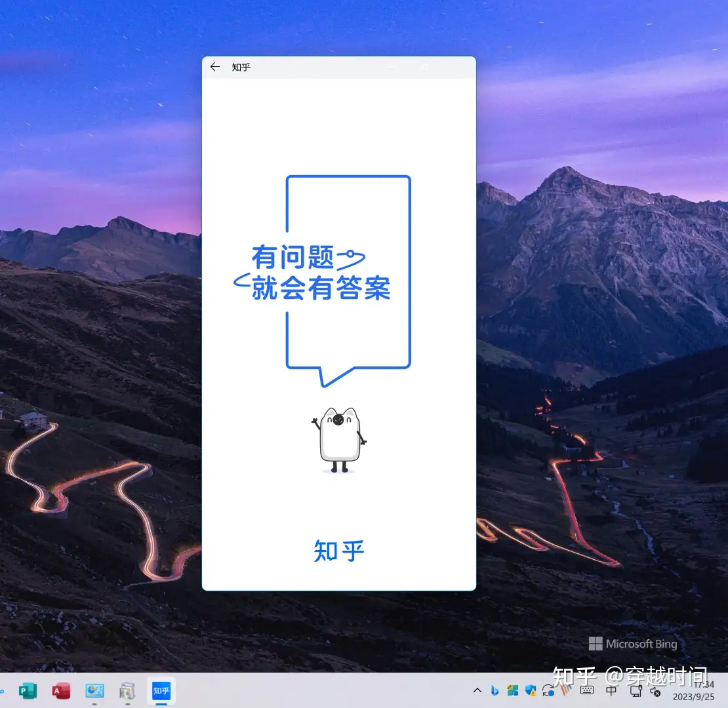Click the 知乎 window title text
Viewport: 728px width, 708px height.
click(241, 68)
